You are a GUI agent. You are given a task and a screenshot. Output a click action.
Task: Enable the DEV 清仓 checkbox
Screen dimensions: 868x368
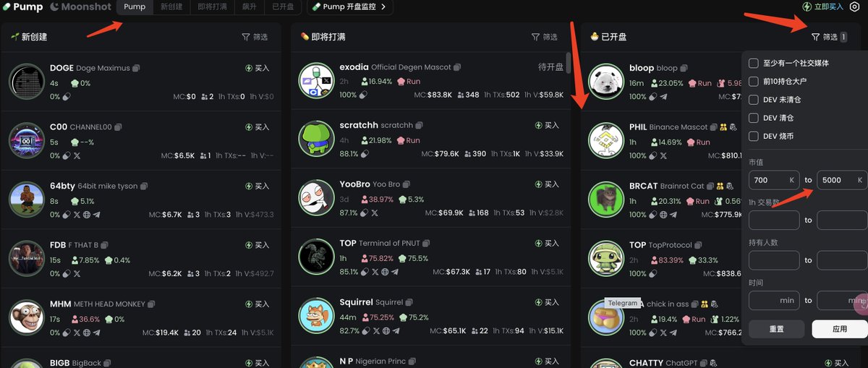[754, 117]
